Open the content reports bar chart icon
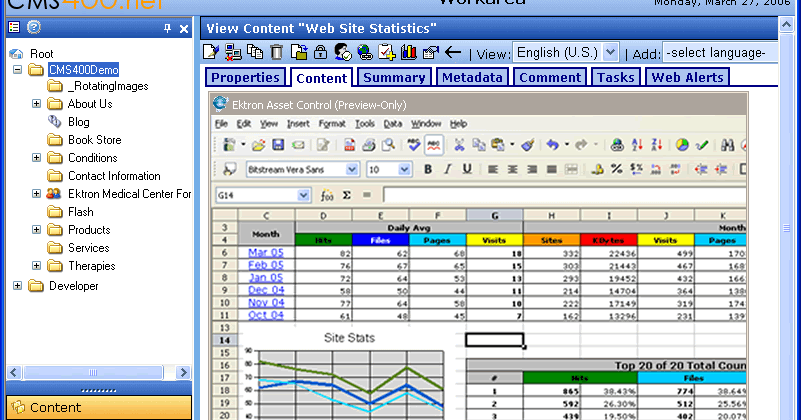801x420 pixels. click(x=409, y=52)
